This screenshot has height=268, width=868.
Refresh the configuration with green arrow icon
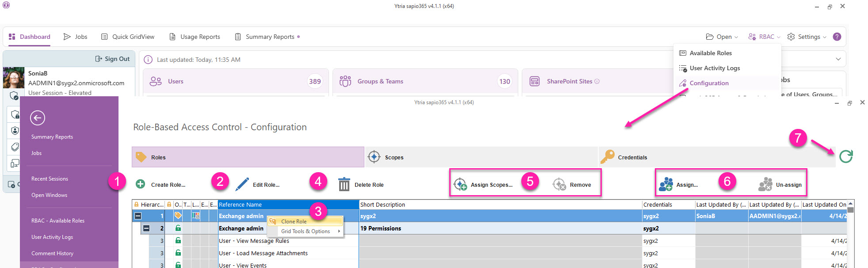tap(845, 156)
